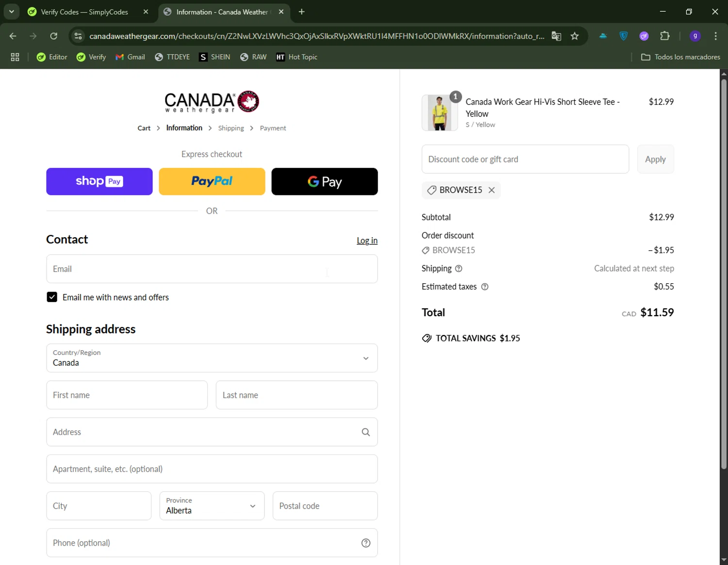Screen dimensions: 728x565
Task: Go to Cart breadcrumb
Action: tap(144, 128)
